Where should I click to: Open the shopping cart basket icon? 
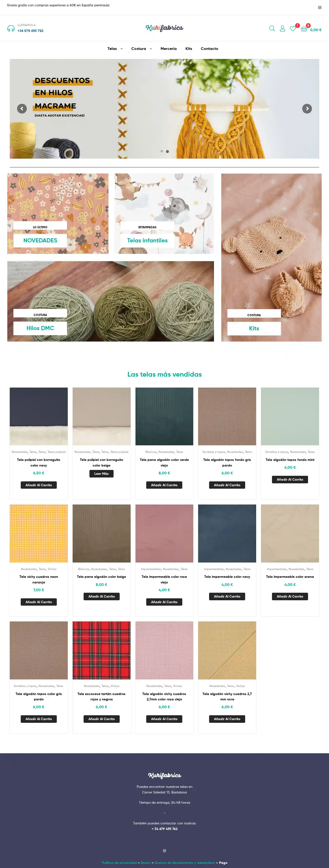[x=304, y=29]
